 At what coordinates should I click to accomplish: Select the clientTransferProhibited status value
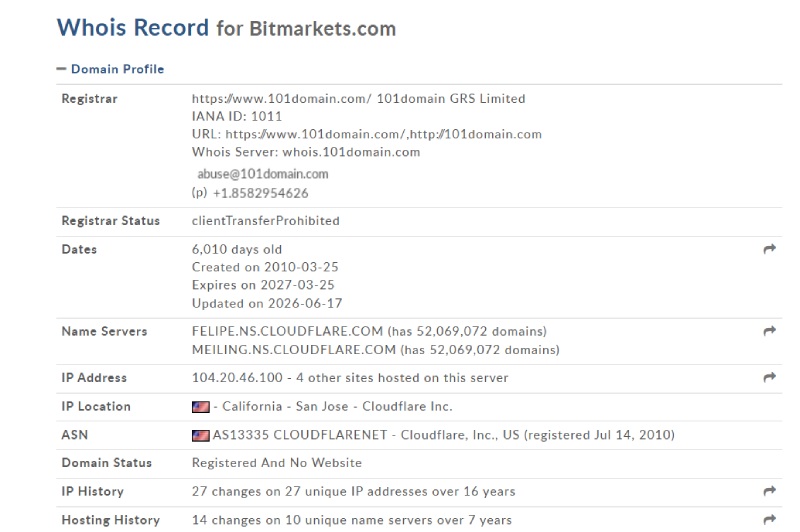[x=265, y=221]
